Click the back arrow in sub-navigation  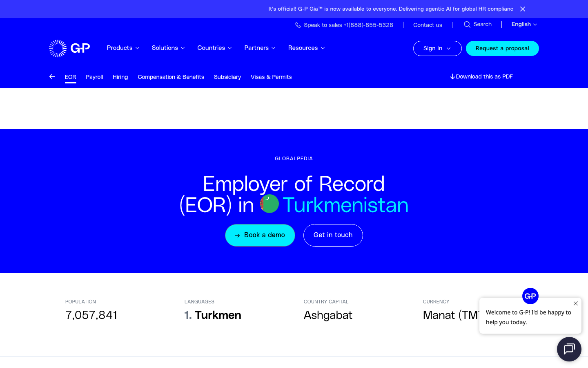(52, 76)
